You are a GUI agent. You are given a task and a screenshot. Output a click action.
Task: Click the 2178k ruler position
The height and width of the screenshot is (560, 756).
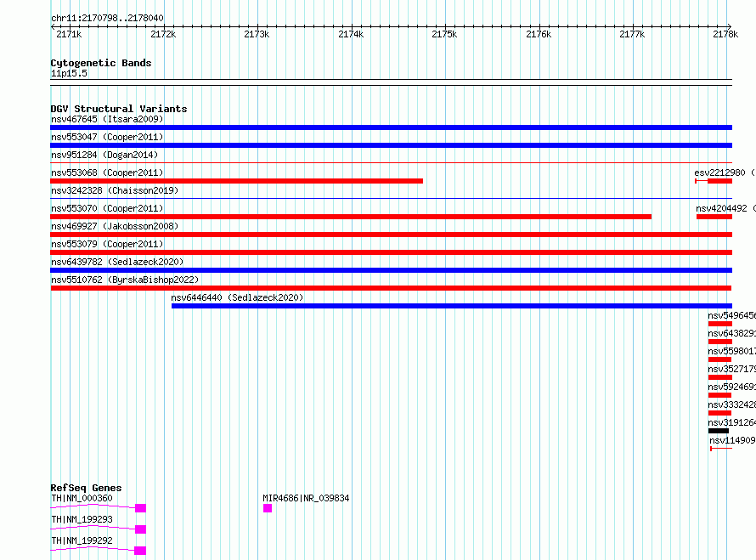[725, 34]
